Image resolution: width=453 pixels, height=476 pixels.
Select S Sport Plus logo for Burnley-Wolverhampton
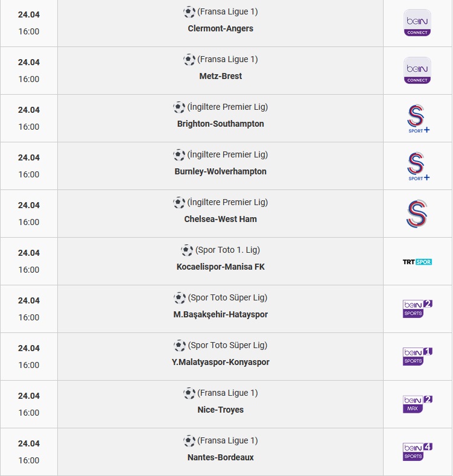[x=418, y=167]
